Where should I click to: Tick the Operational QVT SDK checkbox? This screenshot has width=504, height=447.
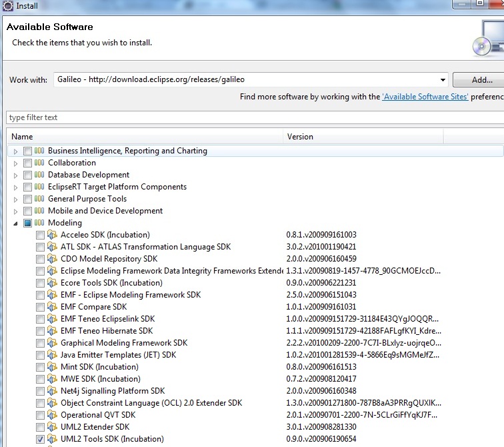tap(40, 415)
